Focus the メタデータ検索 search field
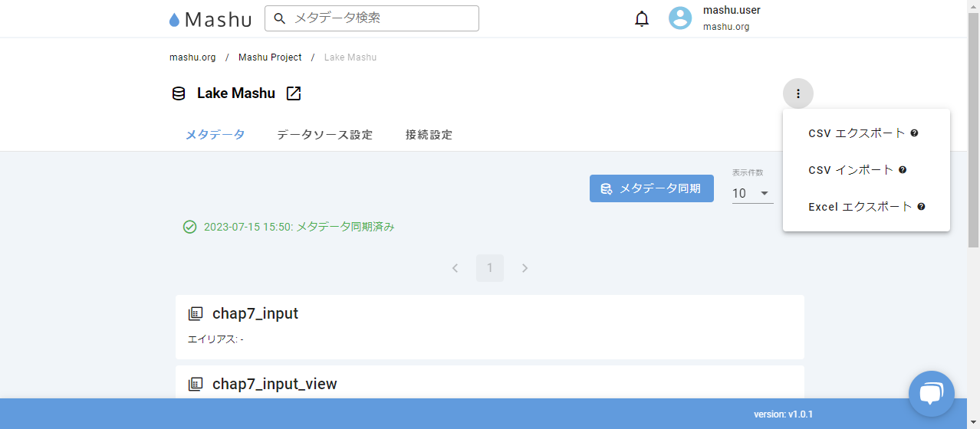 381,18
